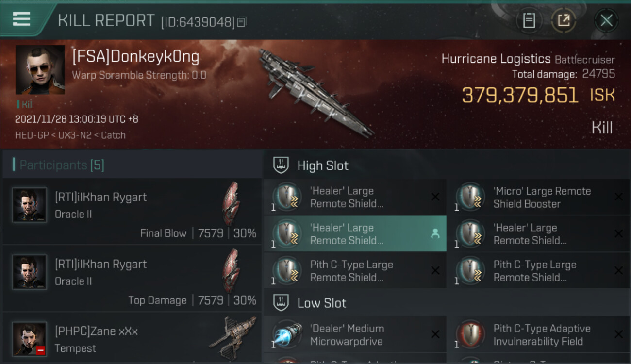The image size is (631, 364).
Task: Open [PHPC]Zane xXx participant portrait
Action: pos(30,339)
